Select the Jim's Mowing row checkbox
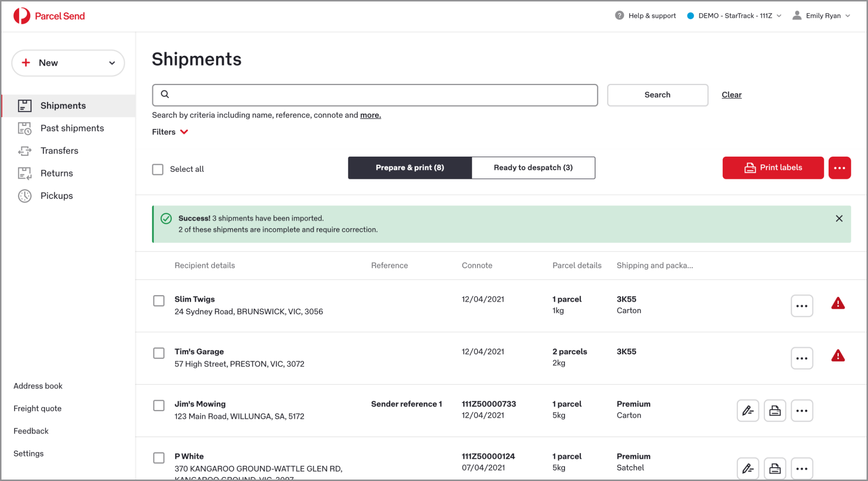Screen dimensions: 868x481 point(159,405)
